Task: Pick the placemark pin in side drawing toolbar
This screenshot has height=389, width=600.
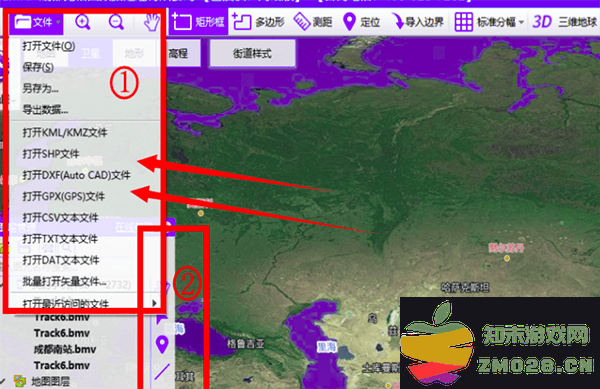Action: (x=163, y=344)
